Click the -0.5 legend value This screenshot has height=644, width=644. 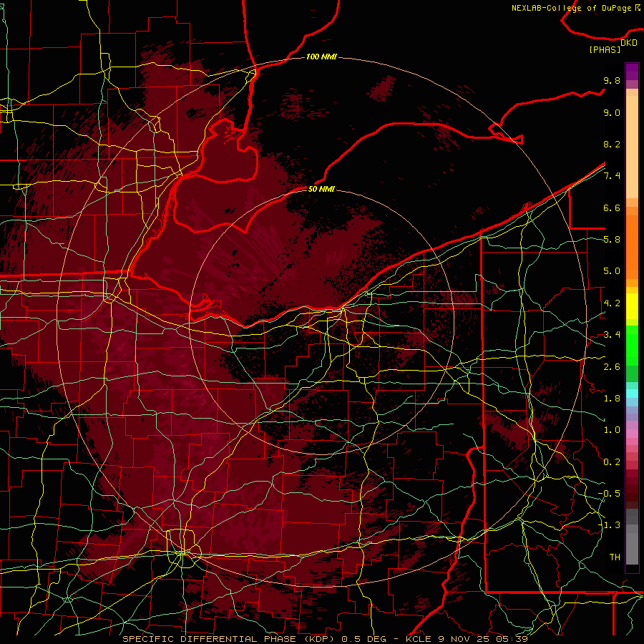coord(609,494)
